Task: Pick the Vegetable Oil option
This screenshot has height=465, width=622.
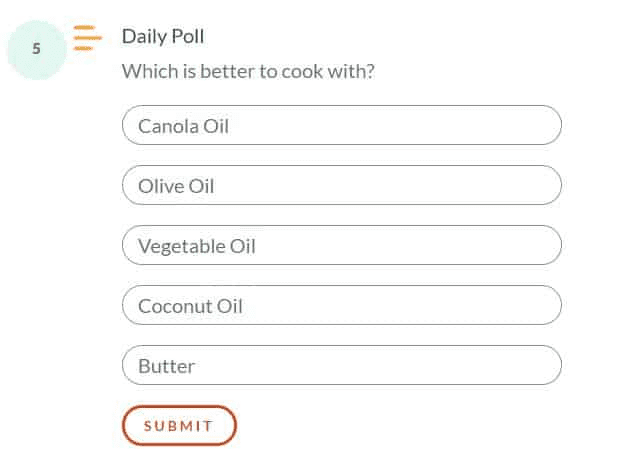Action: [x=342, y=245]
